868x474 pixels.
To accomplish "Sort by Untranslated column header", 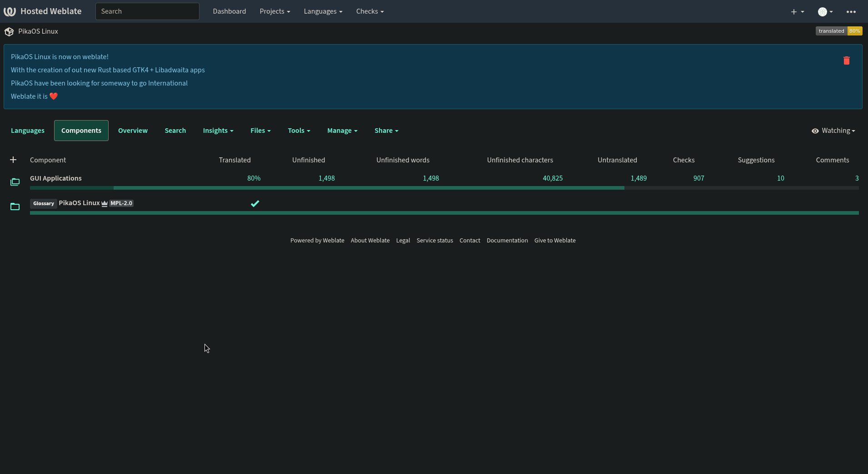I will [x=618, y=160].
